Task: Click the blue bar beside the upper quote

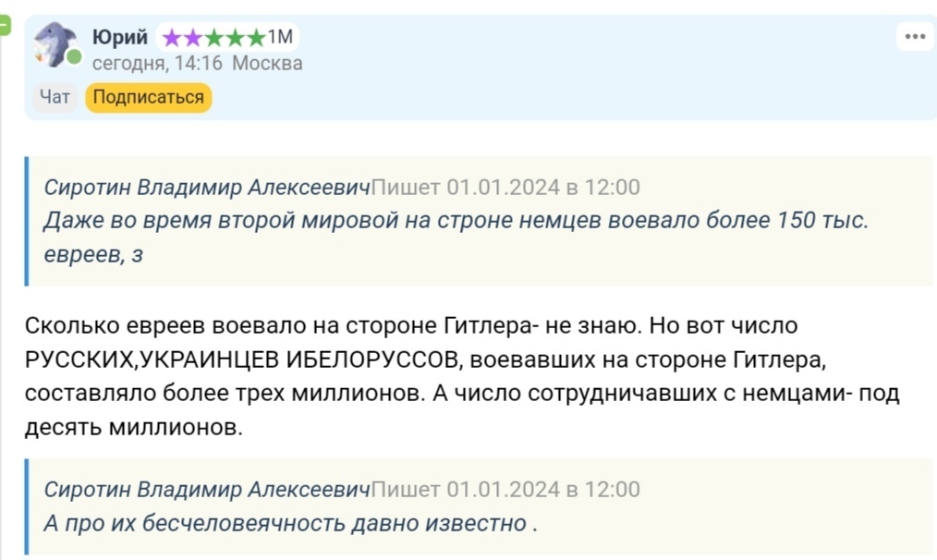Action: [28, 221]
